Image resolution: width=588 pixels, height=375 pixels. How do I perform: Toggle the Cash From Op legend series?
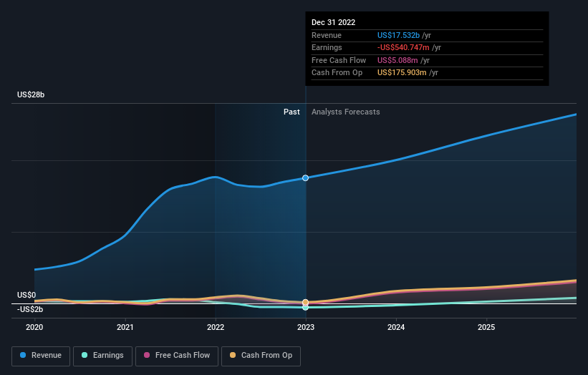(261, 356)
